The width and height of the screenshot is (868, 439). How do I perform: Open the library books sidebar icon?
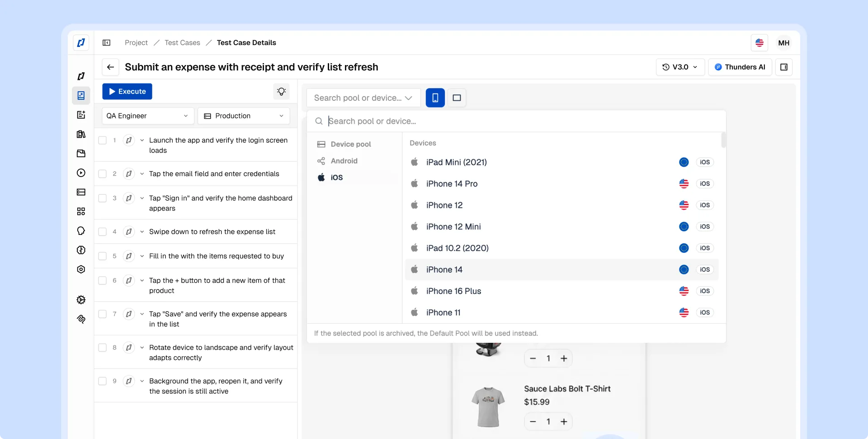click(81, 134)
